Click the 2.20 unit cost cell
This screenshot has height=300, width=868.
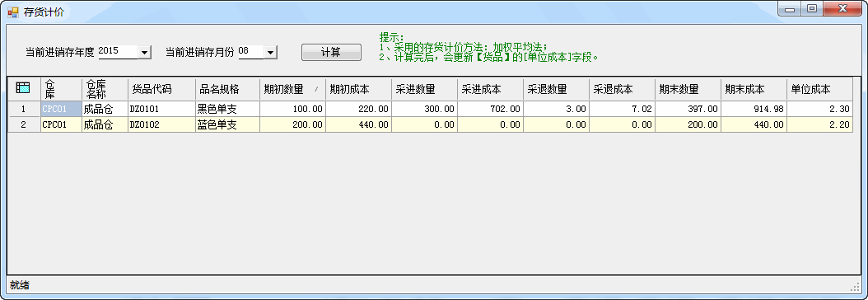tap(820, 124)
